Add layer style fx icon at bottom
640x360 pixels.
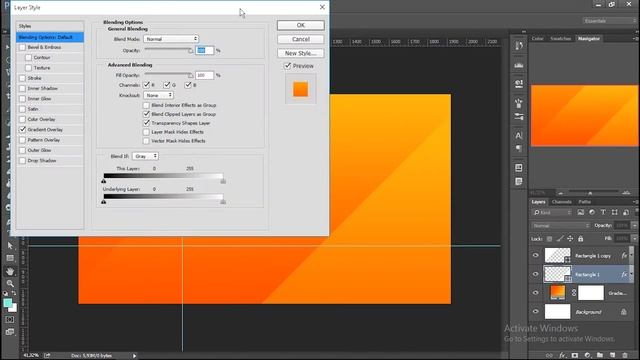pos(562,356)
